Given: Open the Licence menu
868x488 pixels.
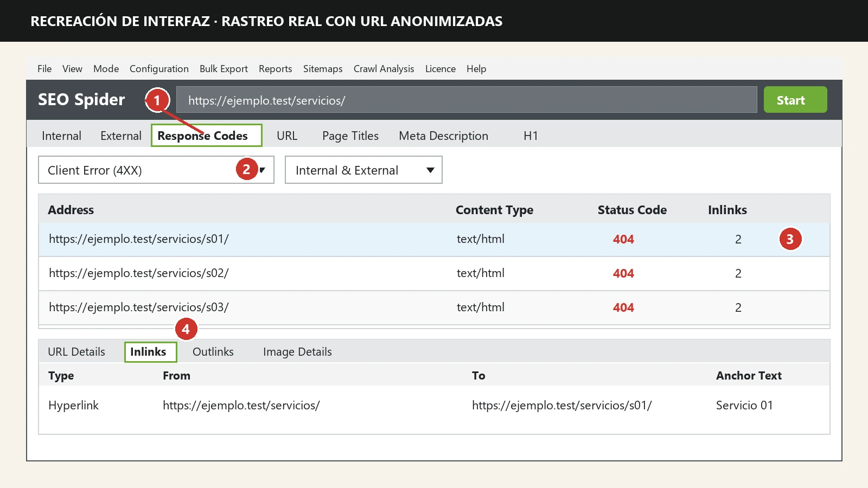Looking at the screenshot, I should (x=440, y=69).
